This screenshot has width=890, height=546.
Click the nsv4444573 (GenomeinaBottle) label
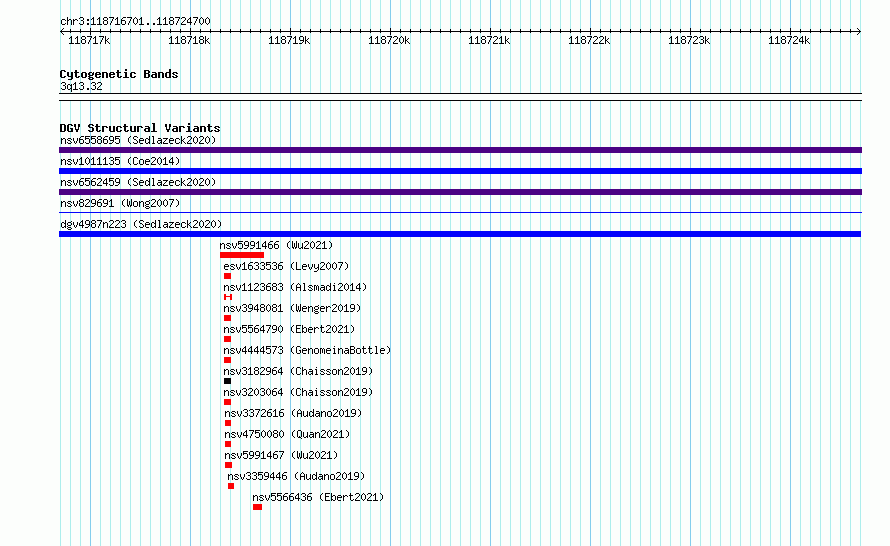tap(307, 350)
